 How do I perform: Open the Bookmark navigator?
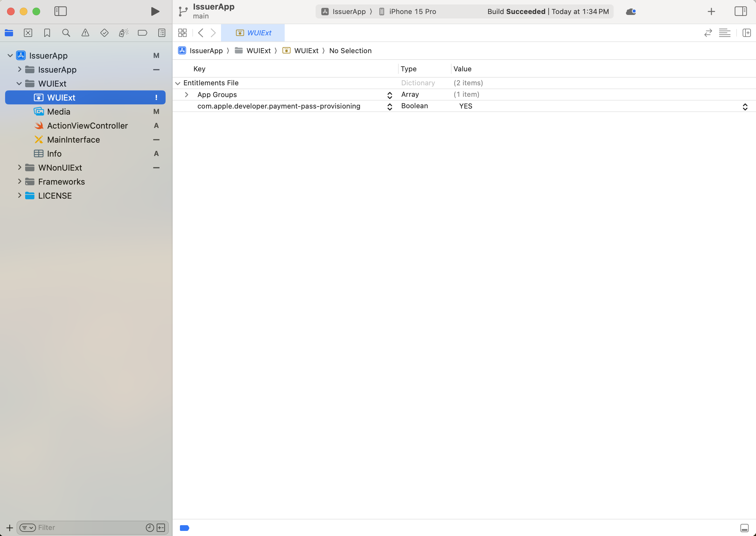(47, 33)
